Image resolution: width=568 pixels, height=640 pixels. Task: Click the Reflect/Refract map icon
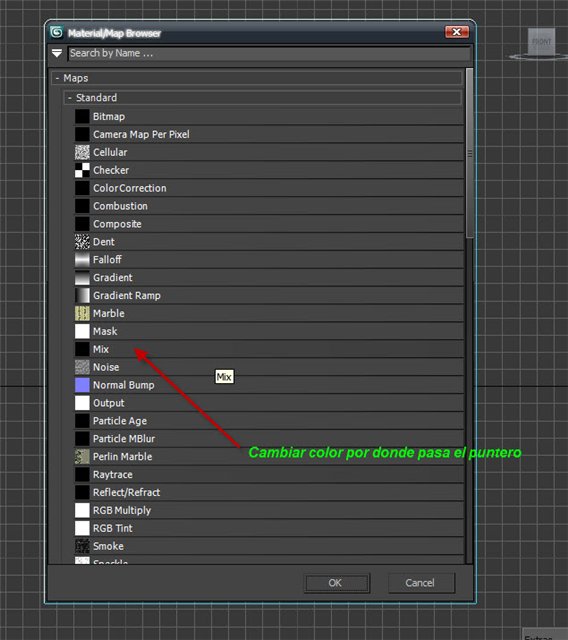click(x=82, y=492)
